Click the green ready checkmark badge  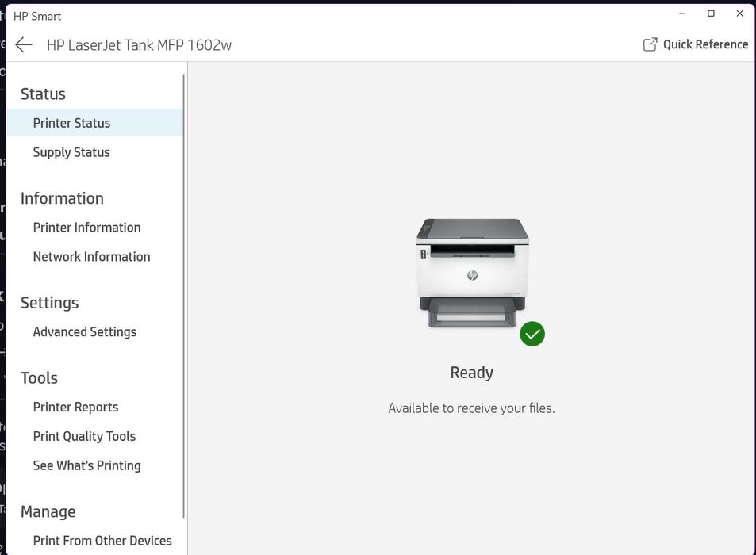point(532,334)
